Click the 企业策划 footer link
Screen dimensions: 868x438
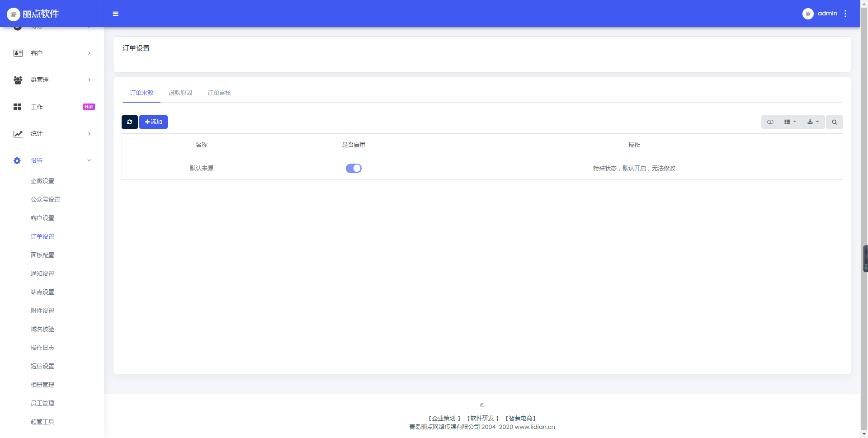[x=444, y=419]
